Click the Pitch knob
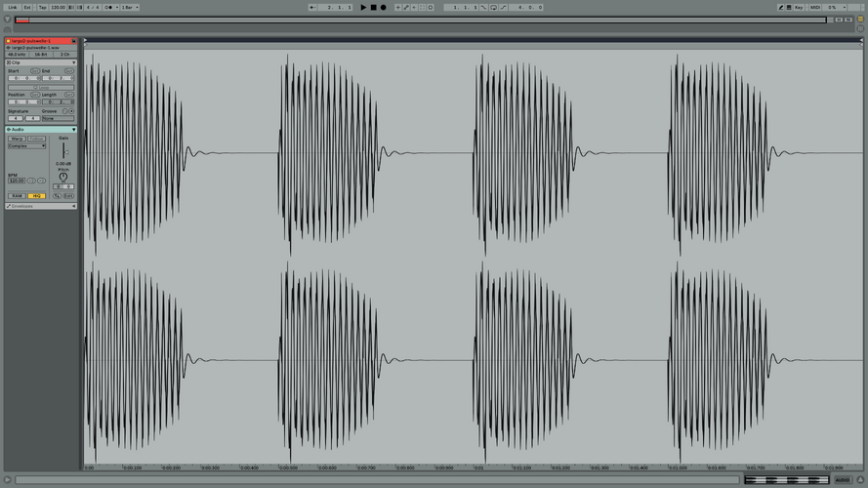 (63, 177)
